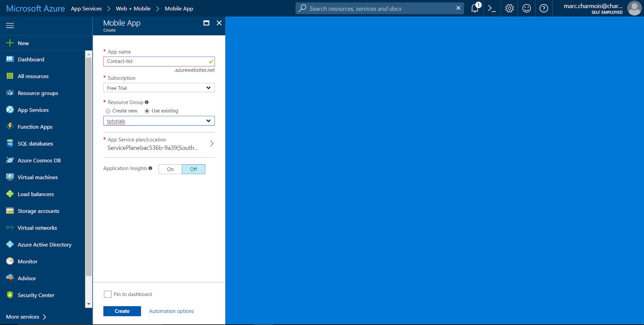Click SQL databases icon
644x325 pixels.
[x=10, y=143]
